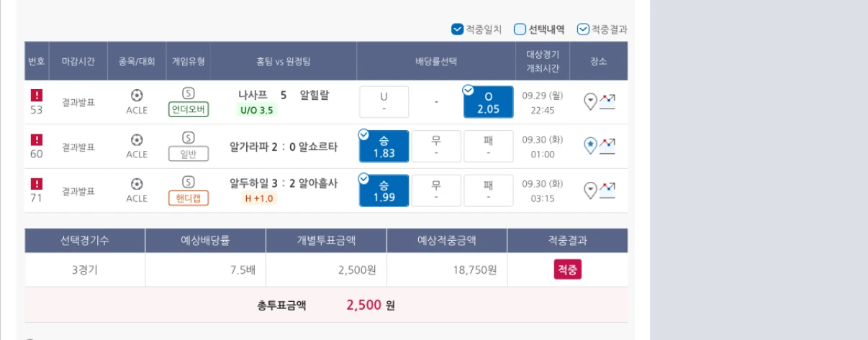Open starred venue pin for 알가라파 match
The image size is (868, 340).
pos(590,146)
